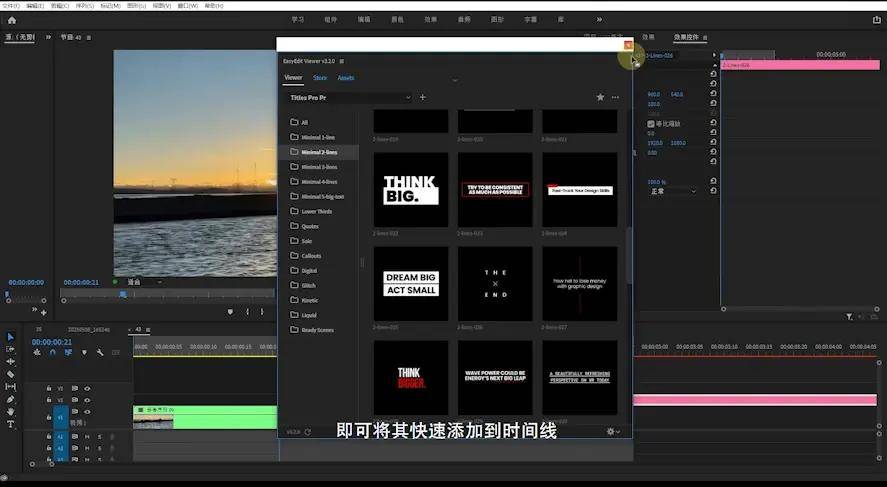The height and width of the screenshot is (487, 887).
Task: Click Mark In bracket button
Action: tap(247, 312)
